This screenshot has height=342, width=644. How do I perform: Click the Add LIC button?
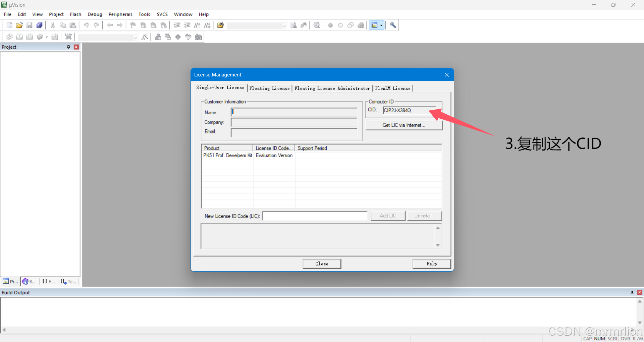point(388,216)
